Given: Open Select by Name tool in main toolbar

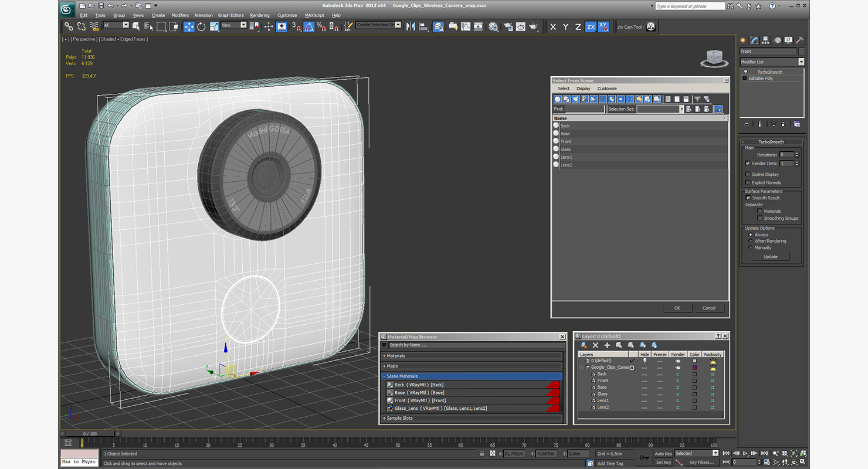Looking at the screenshot, I should pyautogui.click(x=148, y=26).
